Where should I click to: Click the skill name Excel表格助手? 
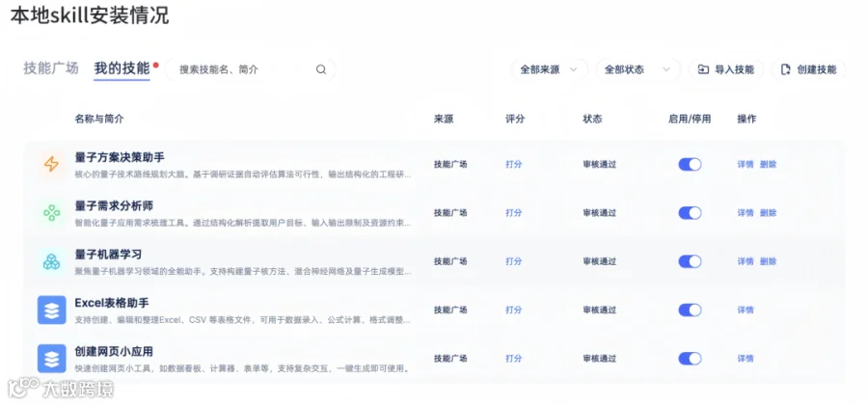pyautogui.click(x=112, y=303)
